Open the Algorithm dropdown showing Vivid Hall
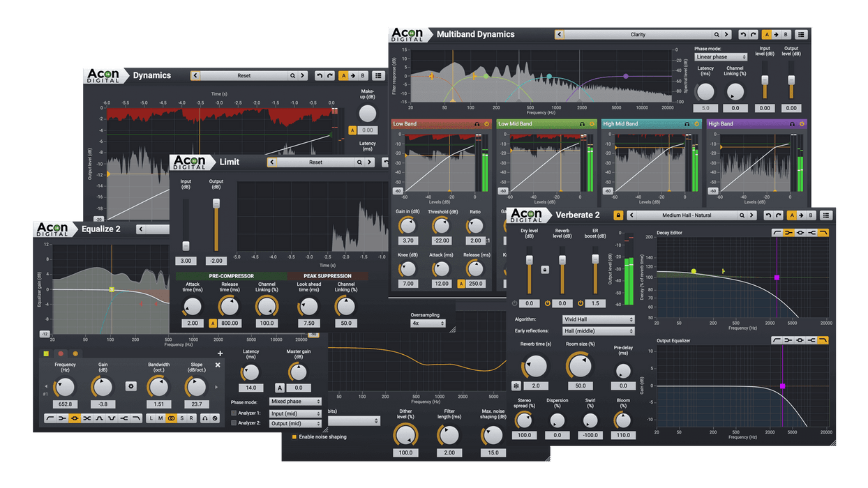This screenshot has height=488, width=868. (x=598, y=320)
